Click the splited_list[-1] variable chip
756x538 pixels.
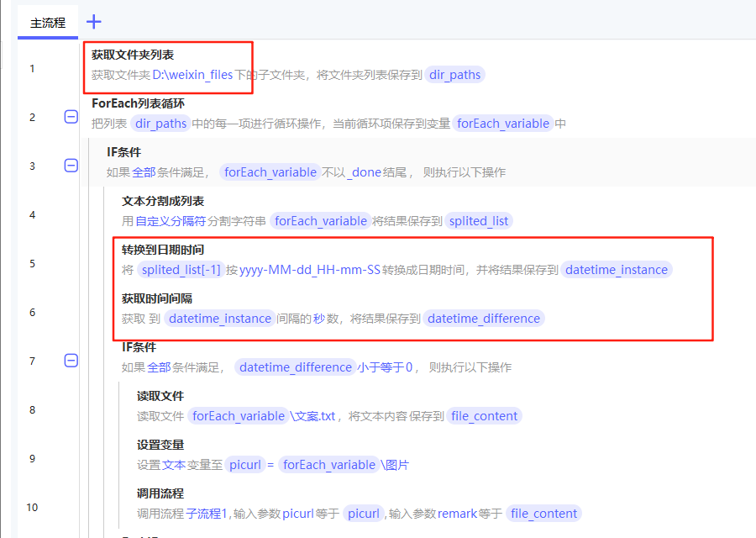point(181,270)
